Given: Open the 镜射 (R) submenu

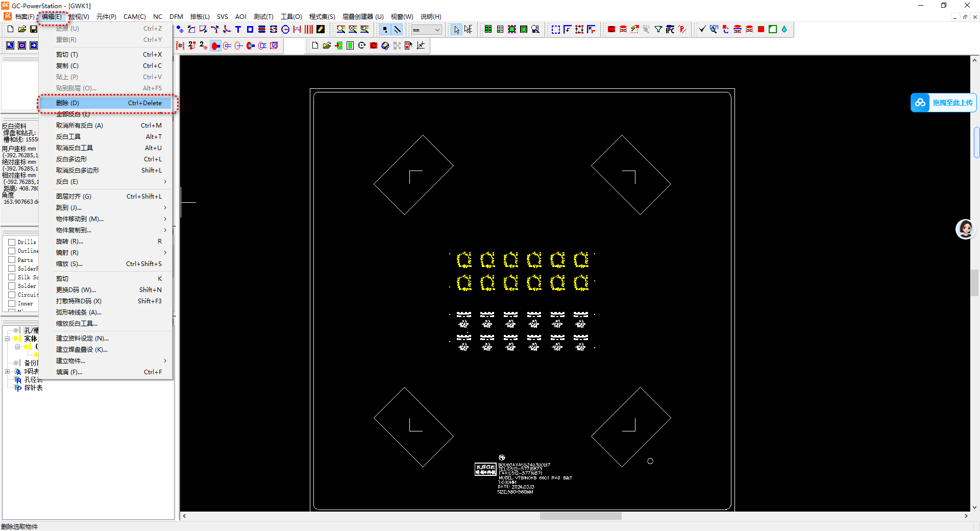Looking at the screenshot, I should [106, 253].
